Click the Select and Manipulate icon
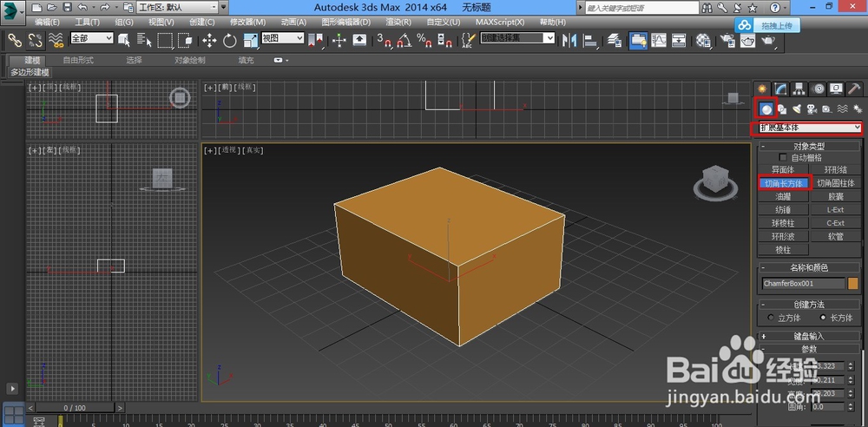Screen dimensions: 868x427 tap(339, 41)
